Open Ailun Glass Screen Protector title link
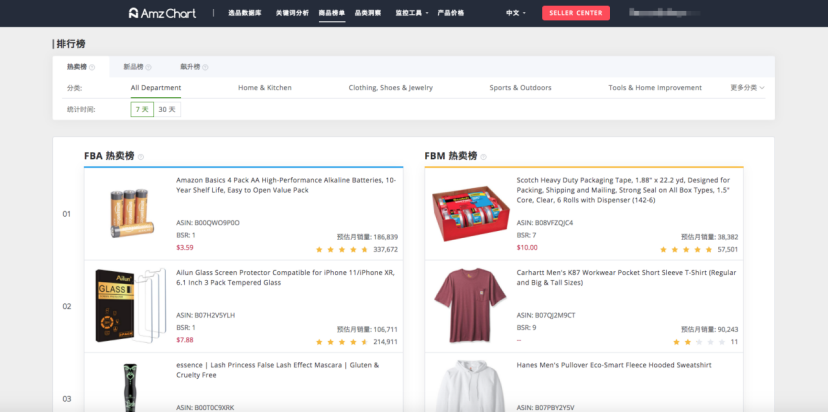 [x=285, y=278]
